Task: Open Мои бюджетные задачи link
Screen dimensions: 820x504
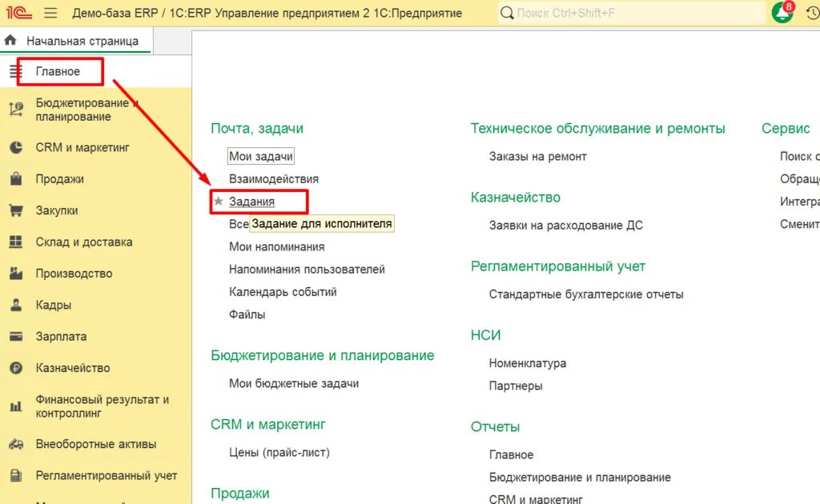Action: (x=294, y=383)
